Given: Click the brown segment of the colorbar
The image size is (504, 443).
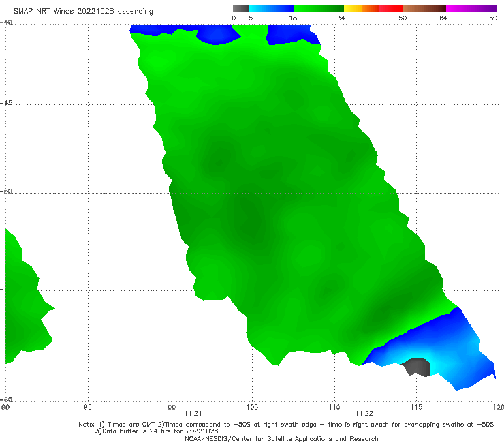Looking at the screenshot, I should (x=424, y=8).
